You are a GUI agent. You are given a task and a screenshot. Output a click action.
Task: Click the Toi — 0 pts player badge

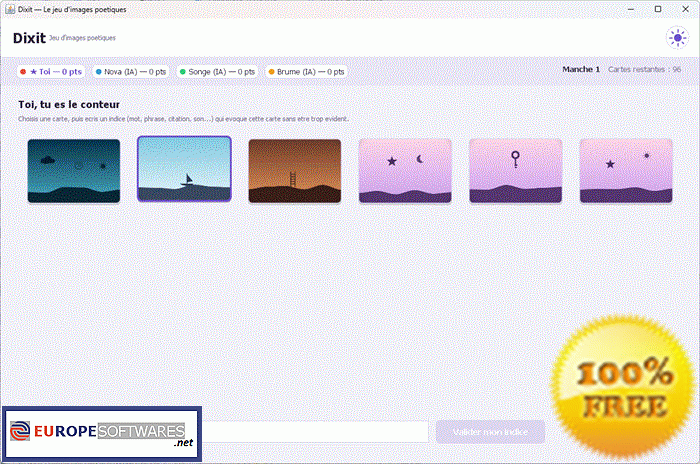tap(51, 71)
